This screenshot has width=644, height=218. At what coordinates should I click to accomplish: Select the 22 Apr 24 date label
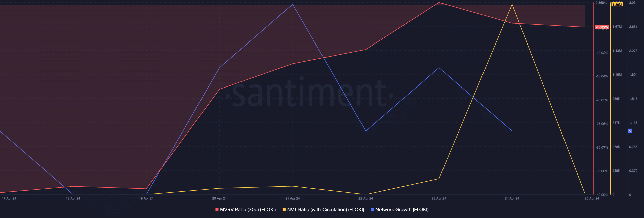(x=366, y=198)
